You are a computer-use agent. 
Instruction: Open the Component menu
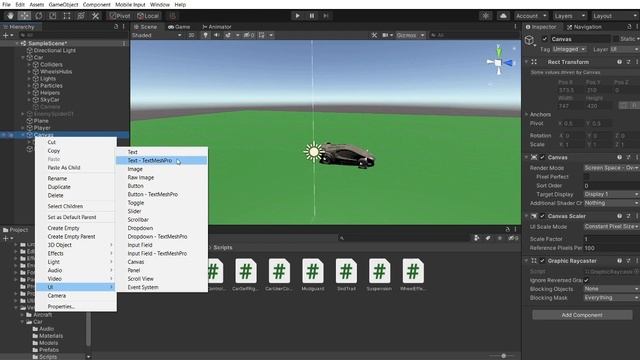point(96,5)
